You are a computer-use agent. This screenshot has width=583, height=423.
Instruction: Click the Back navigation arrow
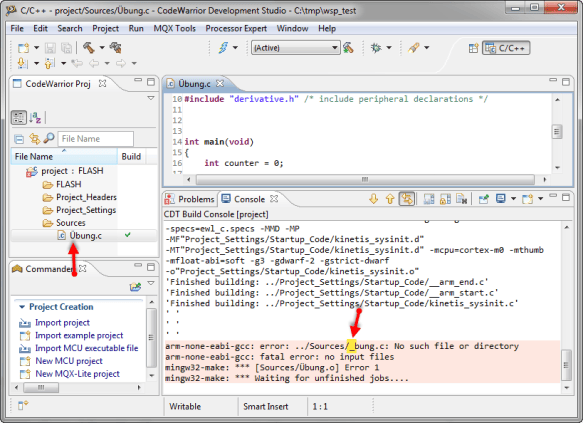tap(94, 63)
